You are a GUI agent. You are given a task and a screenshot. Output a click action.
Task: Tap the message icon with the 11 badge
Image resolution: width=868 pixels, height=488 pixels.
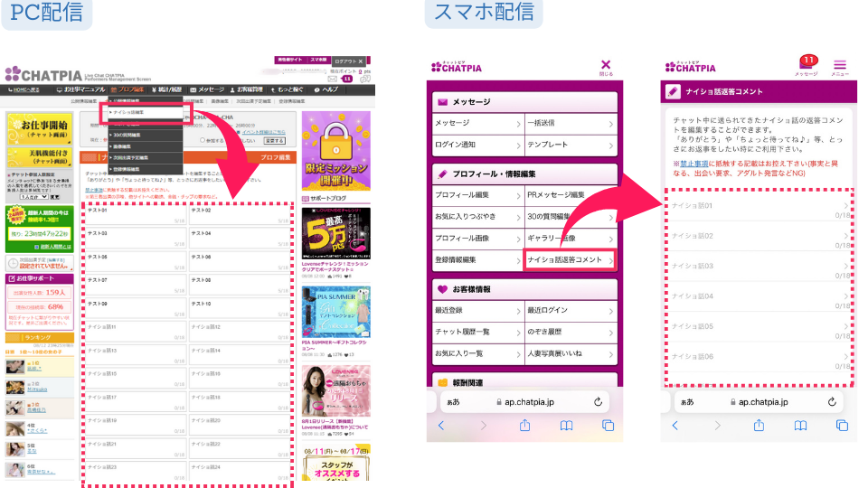tap(807, 64)
